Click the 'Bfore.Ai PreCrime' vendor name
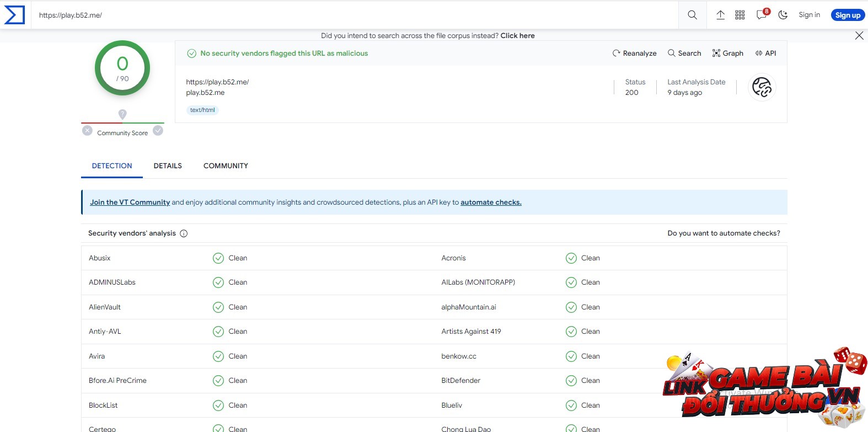This screenshot has width=868, height=432. 117,381
